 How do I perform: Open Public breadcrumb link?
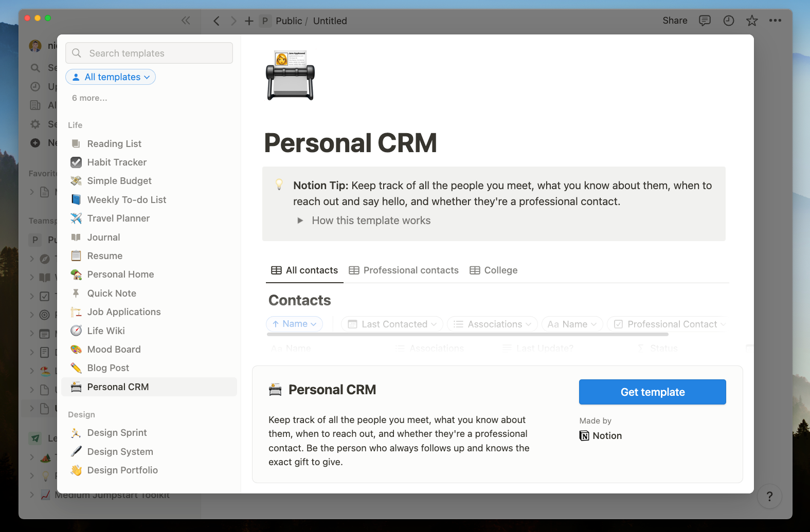click(289, 21)
